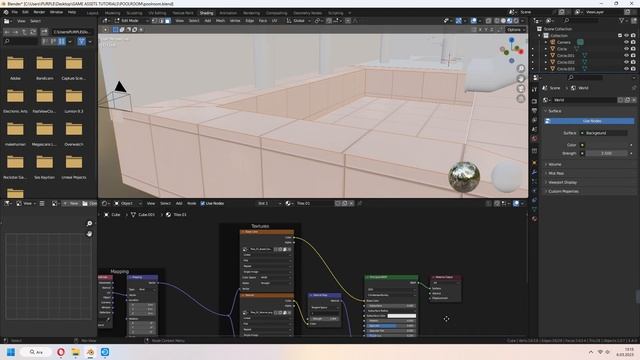Viewport: 640px width, 360px height.
Task: Open the Global transform orientation dropdown
Action: [299, 20]
